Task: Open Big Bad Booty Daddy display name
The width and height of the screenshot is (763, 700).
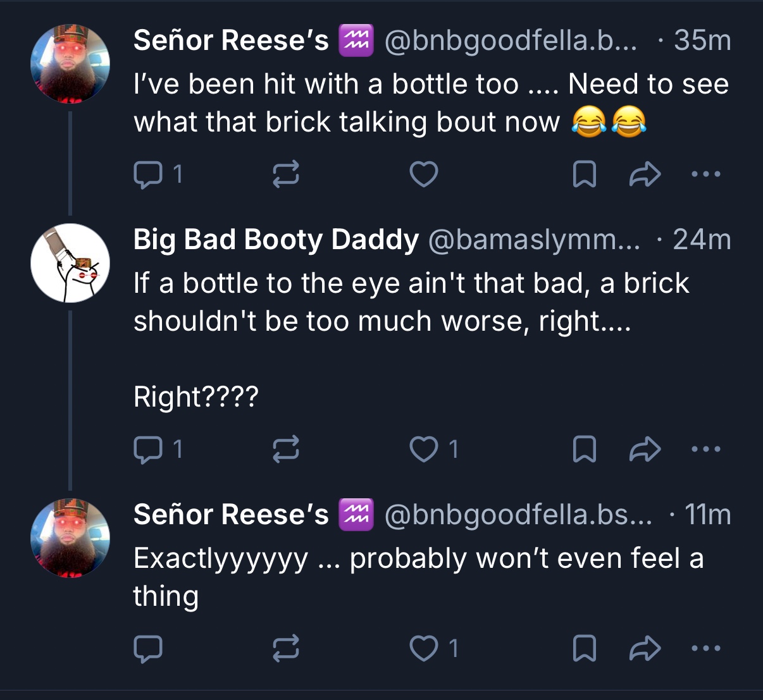Action: [276, 240]
